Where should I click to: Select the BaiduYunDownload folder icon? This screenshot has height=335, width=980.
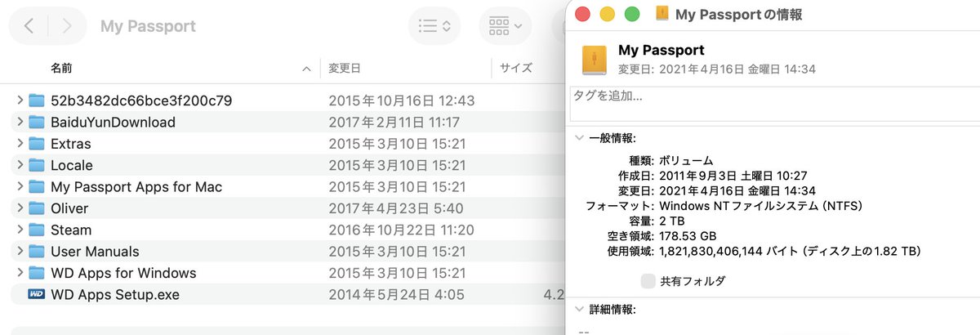(x=36, y=122)
